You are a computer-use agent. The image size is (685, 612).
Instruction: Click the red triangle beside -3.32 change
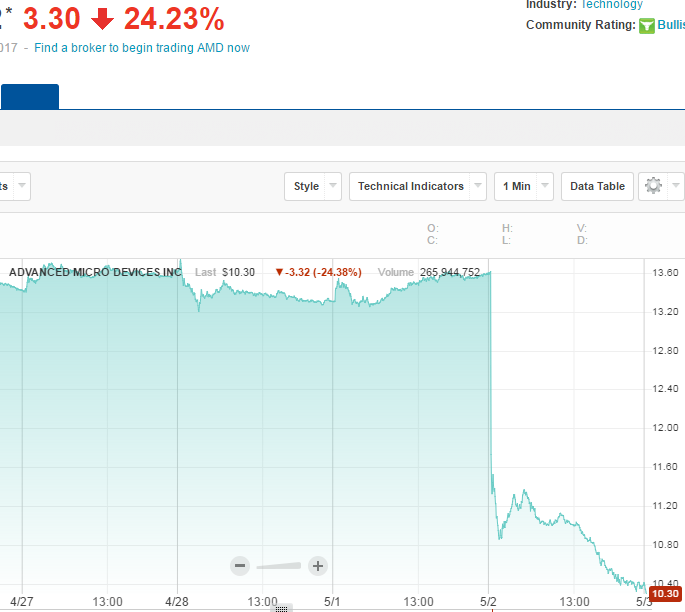click(279, 272)
